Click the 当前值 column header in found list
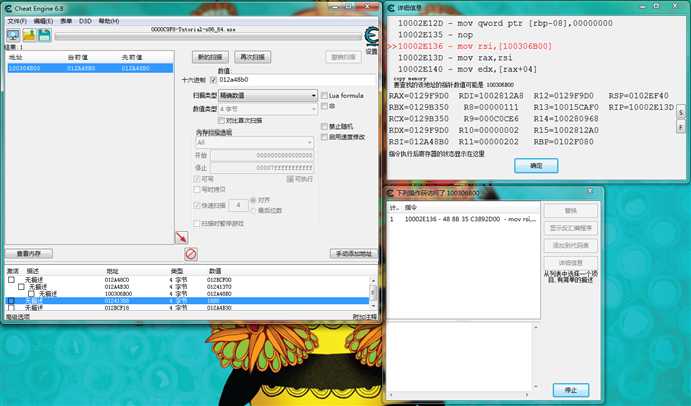 tap(78, 57)
